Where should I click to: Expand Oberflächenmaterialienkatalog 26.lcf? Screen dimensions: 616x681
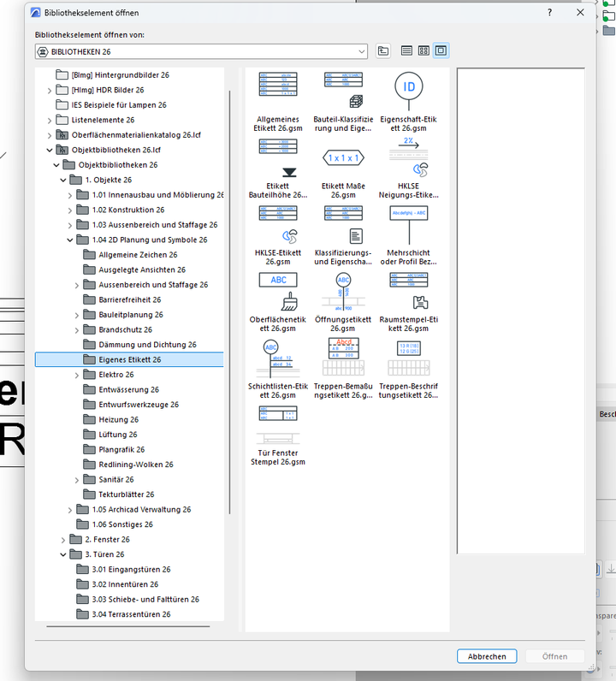coord(49,135)
